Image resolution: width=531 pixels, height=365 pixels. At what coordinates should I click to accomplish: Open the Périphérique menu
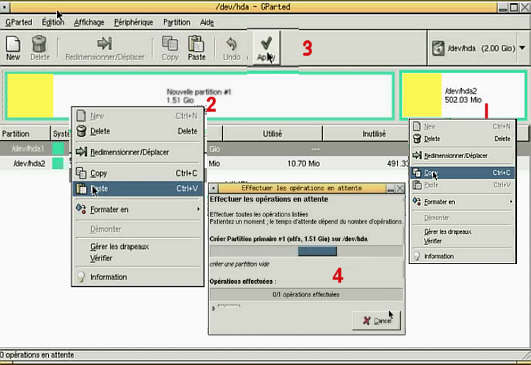133,22
